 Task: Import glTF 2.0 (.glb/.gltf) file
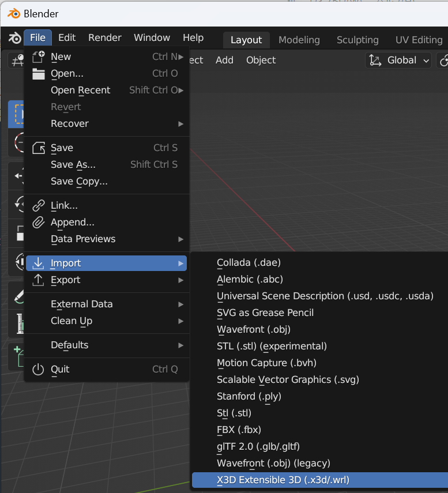pyautogui.click(x=320, y=446)
